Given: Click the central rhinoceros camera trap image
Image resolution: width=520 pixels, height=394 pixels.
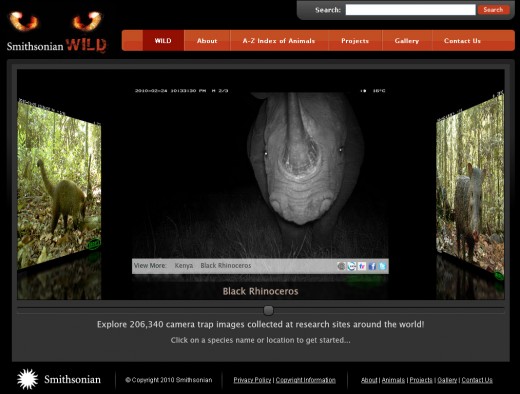Looking at the screenshot, I should pos(260,172).
